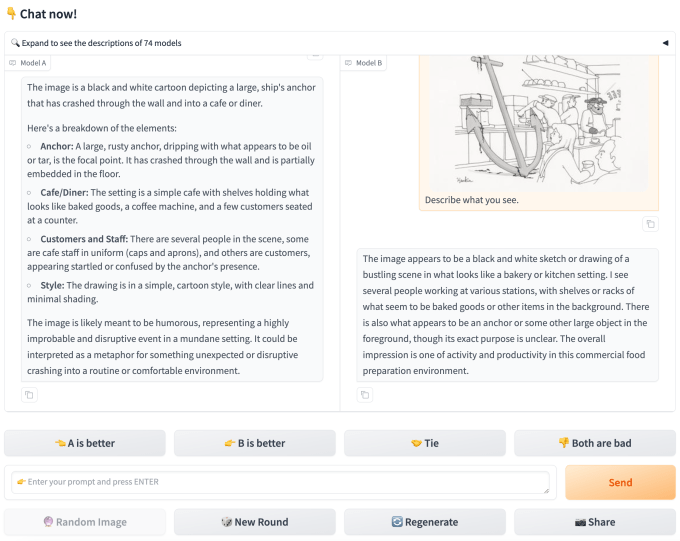Load a Random Image
This screenshot has height=541, width=680.
[85, 522]
